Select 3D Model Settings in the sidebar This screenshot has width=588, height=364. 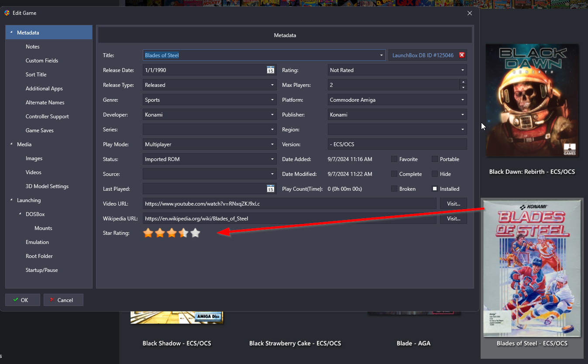click(47, 186)
